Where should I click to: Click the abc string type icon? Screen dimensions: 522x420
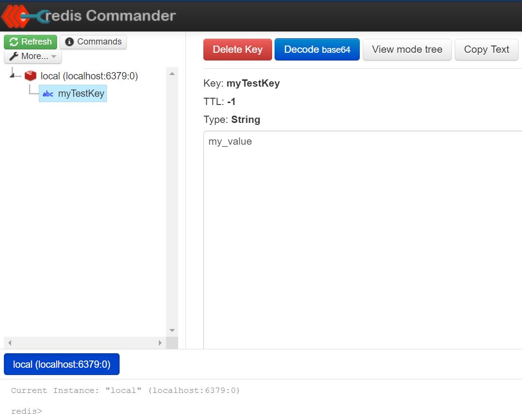click(x=48, y=94)
